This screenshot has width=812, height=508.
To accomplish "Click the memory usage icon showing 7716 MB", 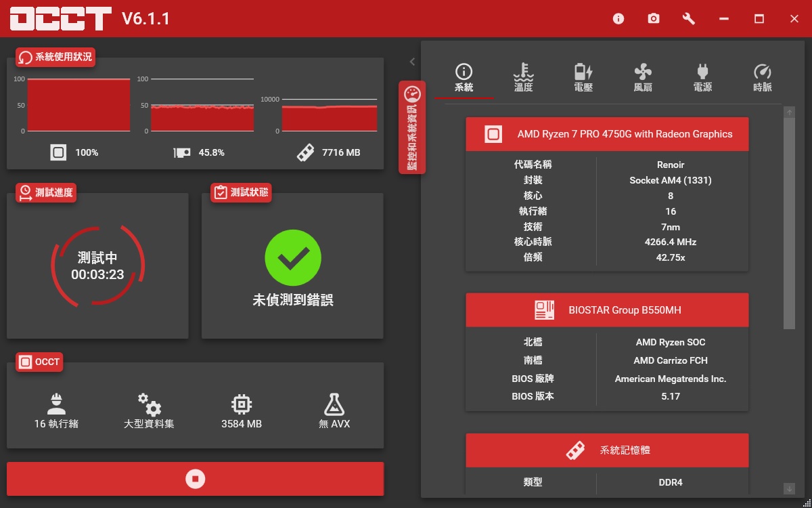I will [305, 152].
